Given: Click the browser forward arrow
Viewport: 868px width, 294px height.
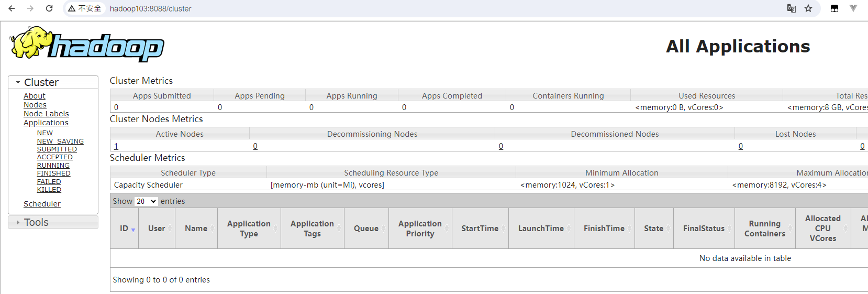Looking at the screenshot, I should click(30, 8).
